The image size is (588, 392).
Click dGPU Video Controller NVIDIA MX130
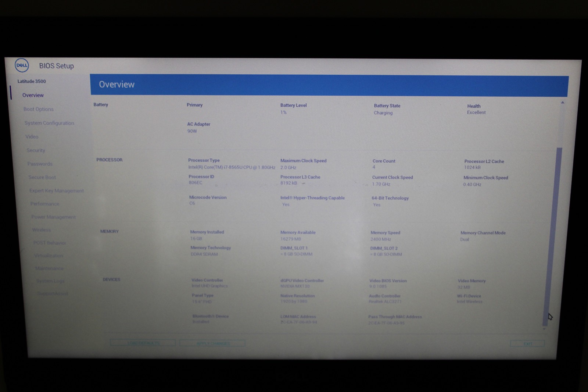(295, 286)
